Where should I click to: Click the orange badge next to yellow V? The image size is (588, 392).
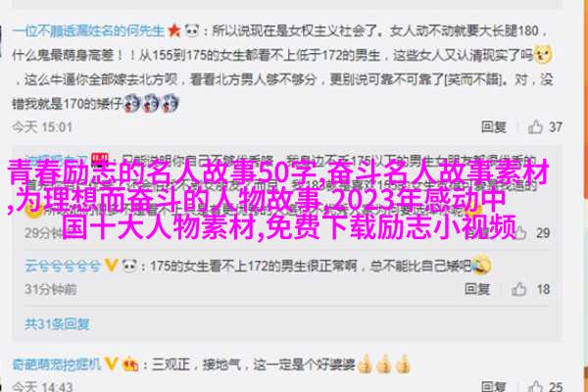click(129, 364)
